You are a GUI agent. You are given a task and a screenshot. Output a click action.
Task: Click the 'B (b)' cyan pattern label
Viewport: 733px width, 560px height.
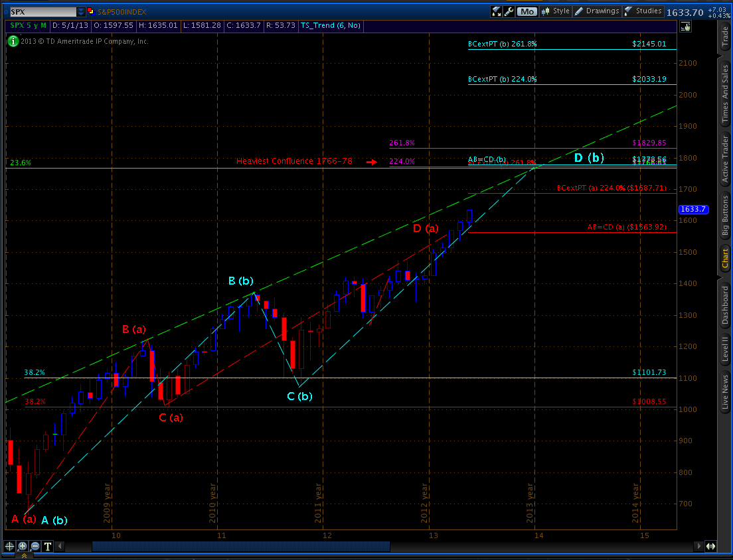[x=241, y=281]
